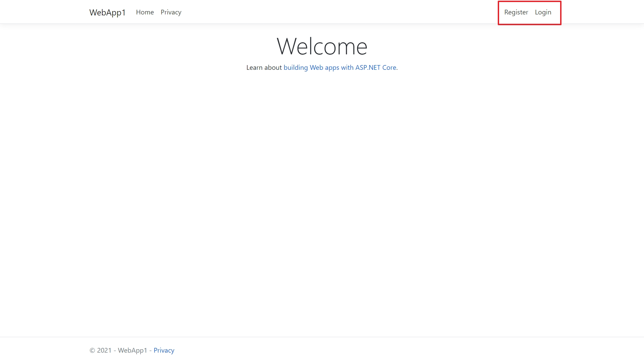Click the © 2021 copyright footer text

(x=101, y=350)
